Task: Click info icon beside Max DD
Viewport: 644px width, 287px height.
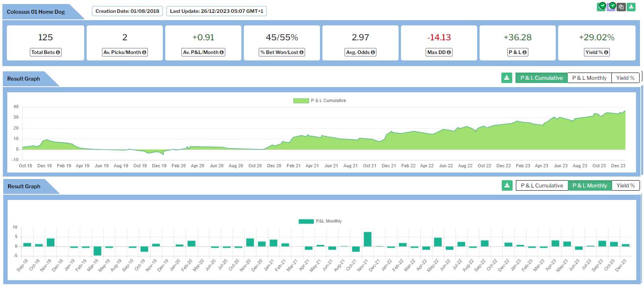Action: pyautogui.click(x=449, y=52)
